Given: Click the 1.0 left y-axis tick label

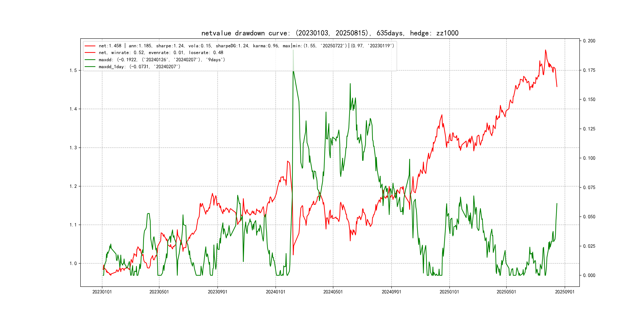Looking at the screenshot, I should 73,264.
